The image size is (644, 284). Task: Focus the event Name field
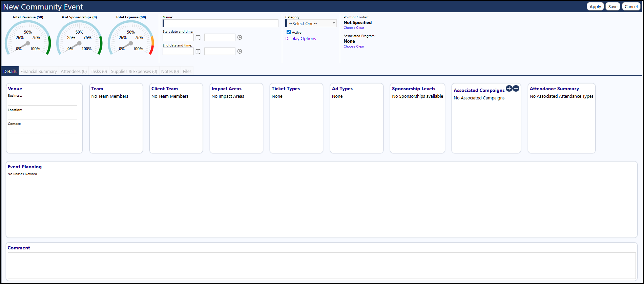(x=221, y=23)
